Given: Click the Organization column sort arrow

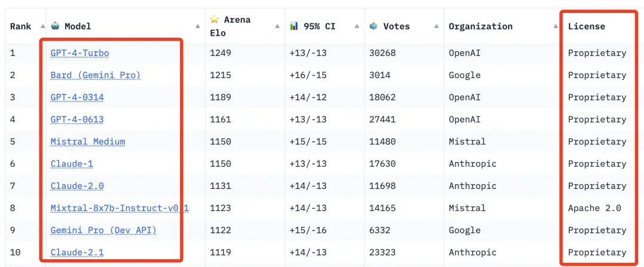Looking at the screenshot, I should 556,26.
